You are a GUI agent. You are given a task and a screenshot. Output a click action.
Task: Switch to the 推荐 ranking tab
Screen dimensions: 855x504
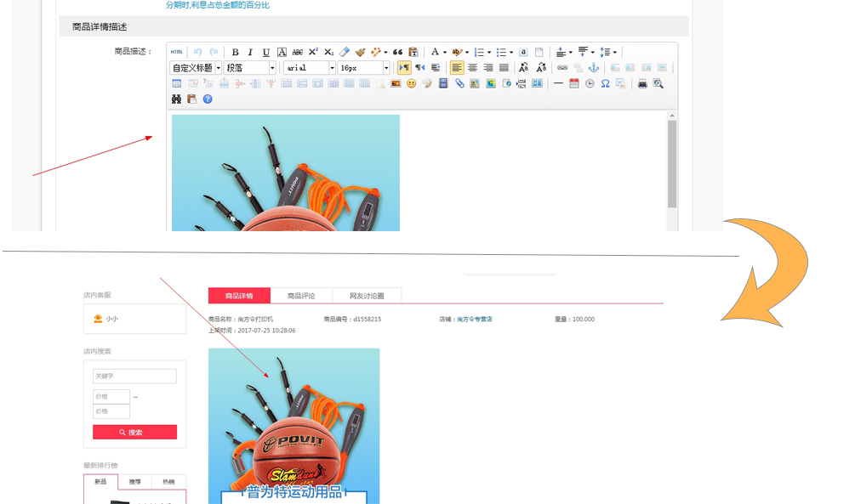pyautogui.click(x=134, y=482)
